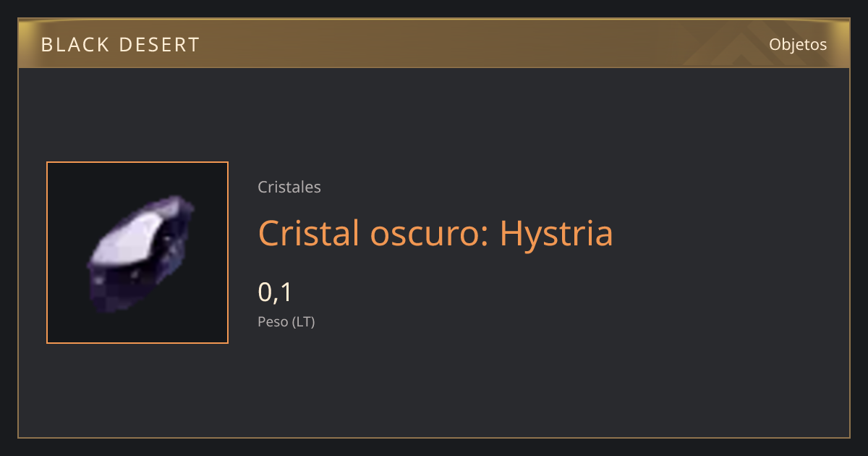Click the word DESERT in the header

pos(159,44)
